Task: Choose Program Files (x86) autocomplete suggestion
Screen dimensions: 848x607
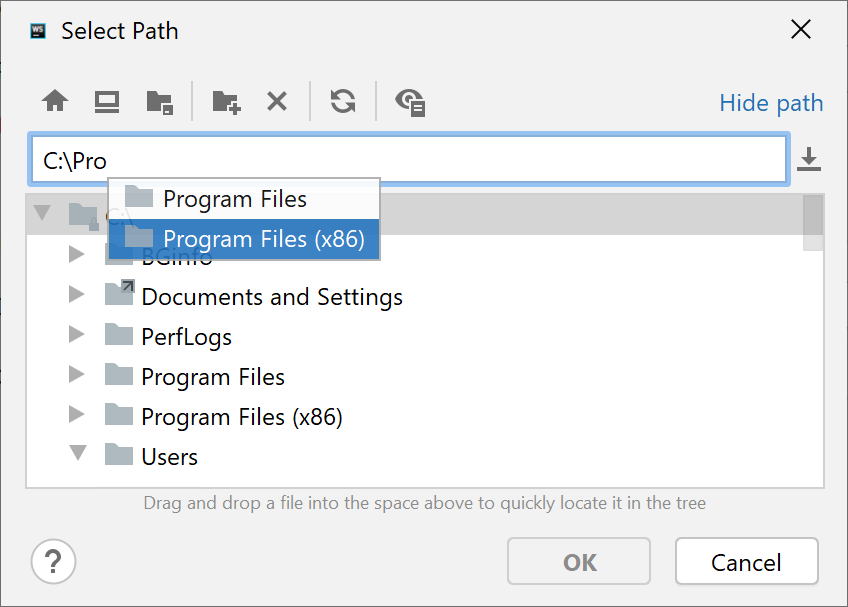Action: pos(264,239)
